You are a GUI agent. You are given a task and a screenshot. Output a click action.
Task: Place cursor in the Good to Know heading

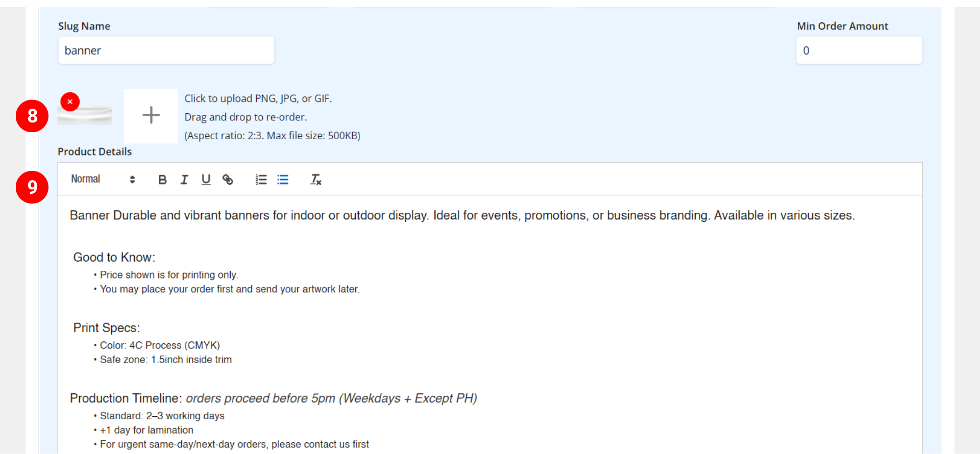pyautogui.click(x=114, y=258)
